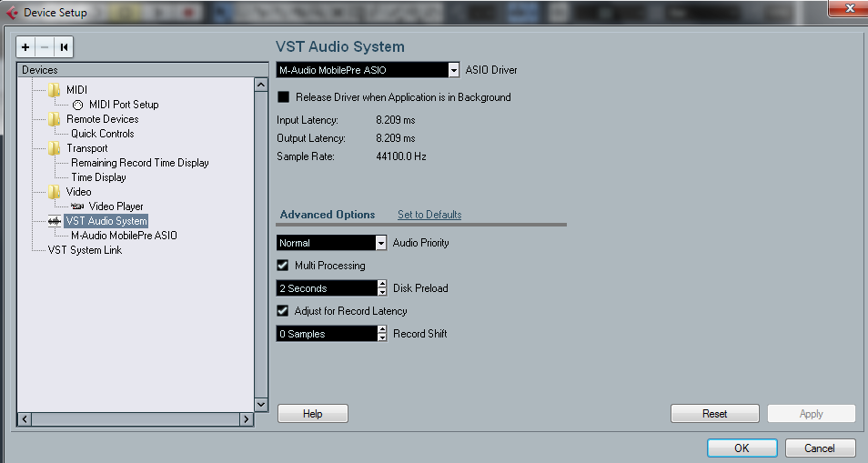Open the Audio Priority dropdown
This screenshot has height=463, width=868.
coord(381,243)
